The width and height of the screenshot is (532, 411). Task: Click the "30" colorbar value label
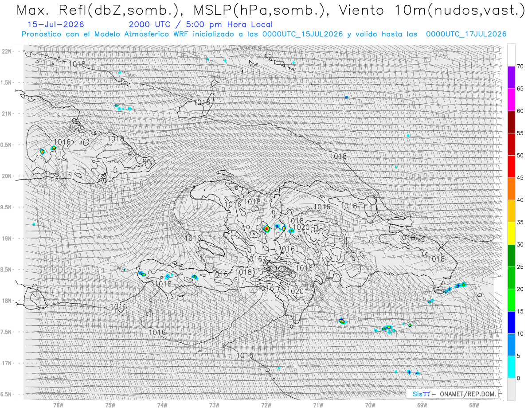coord(520,244)
